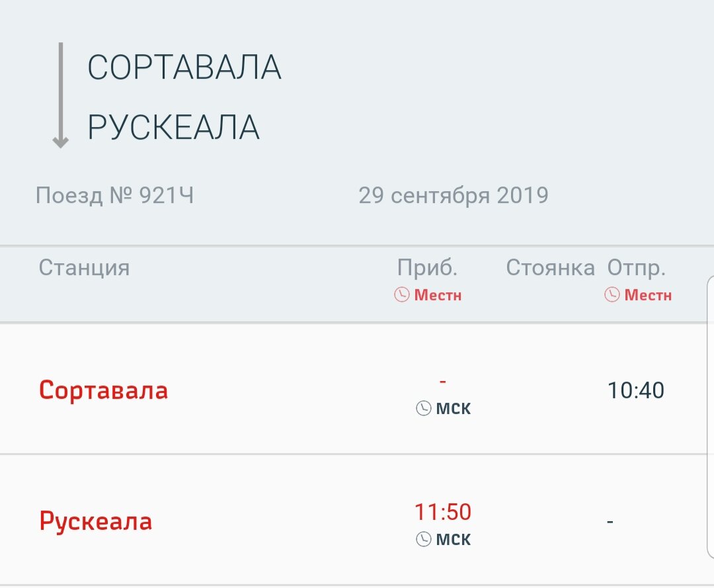Click the 10:40 departure time
The height and width of the screenshot is (588, 714).
(x=637, y=390)
